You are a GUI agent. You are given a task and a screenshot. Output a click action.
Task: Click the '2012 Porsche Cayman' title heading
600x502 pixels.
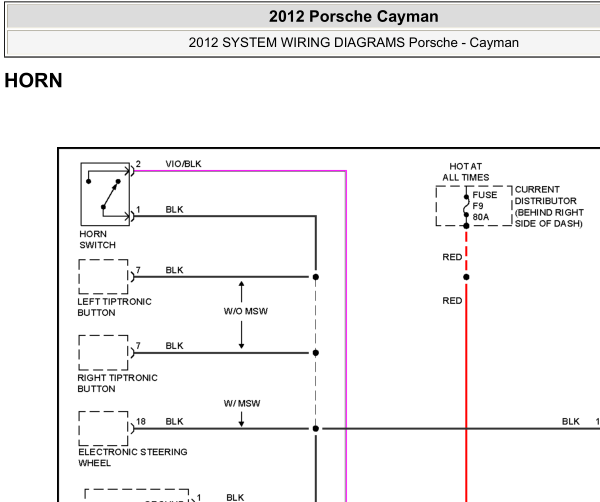tap(353, 16)
